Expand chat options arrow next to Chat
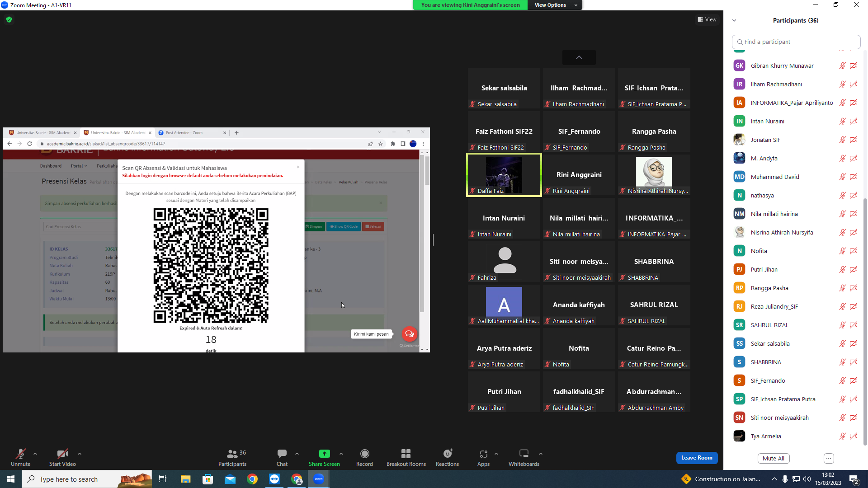868x488 pixels. [297, 454]
